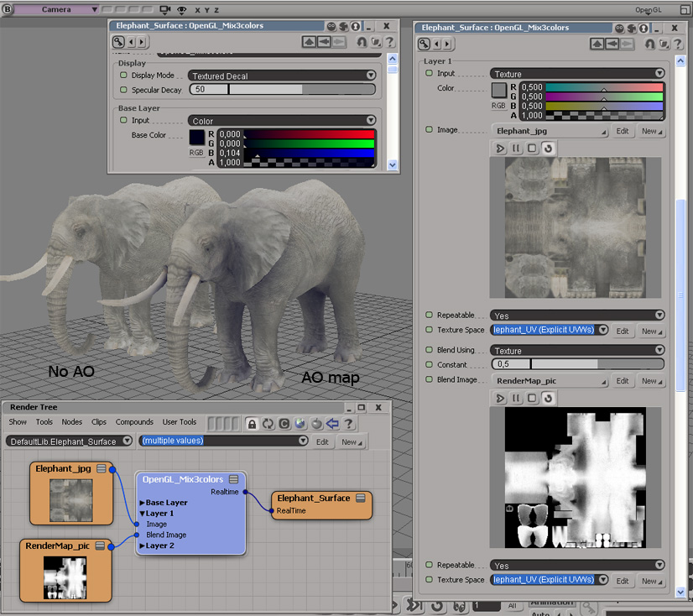The height and width of the screenshot is (616, 693).
Task: Click New button next to RenderMap_pic
Action: [651, 381]
